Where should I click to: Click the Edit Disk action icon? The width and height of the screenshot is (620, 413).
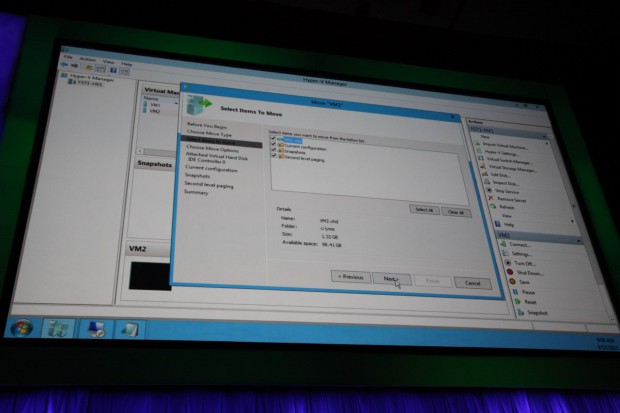(x=485, y=173)
